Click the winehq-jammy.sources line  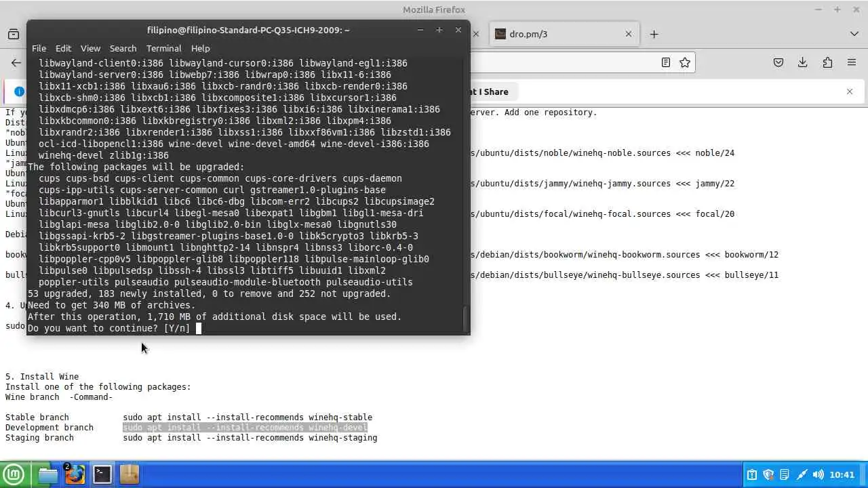602,184
